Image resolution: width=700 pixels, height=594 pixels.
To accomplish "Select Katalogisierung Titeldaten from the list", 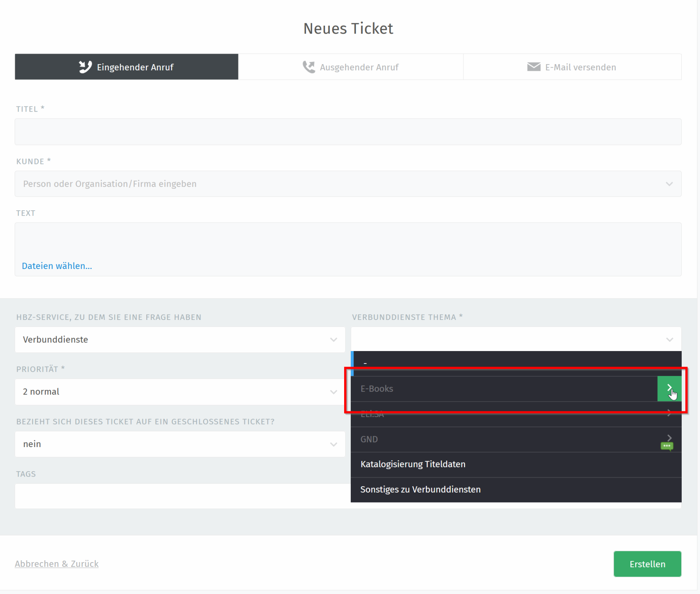I will pos(413,464).
